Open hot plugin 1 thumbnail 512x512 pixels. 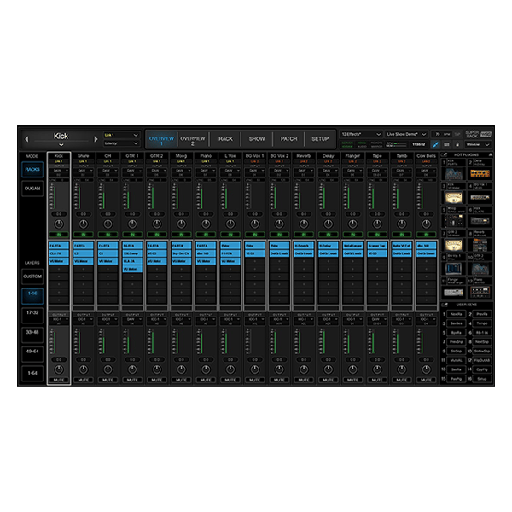pyautogui.click(x=454, y=174)
